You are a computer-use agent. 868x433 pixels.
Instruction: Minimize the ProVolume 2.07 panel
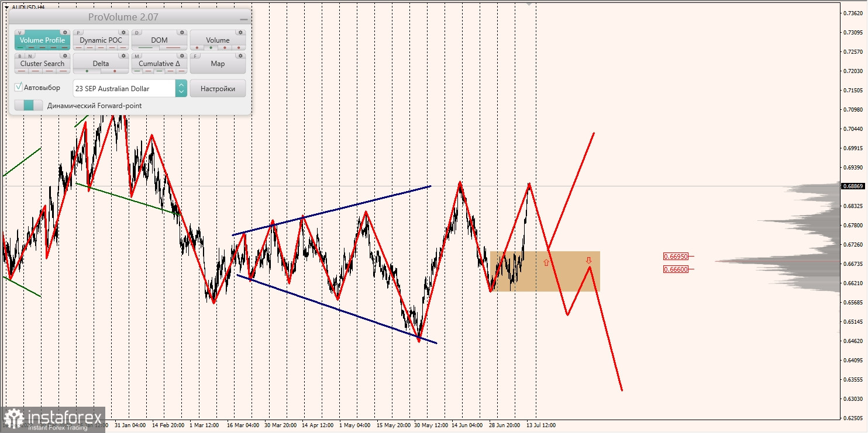pos(243,19)
